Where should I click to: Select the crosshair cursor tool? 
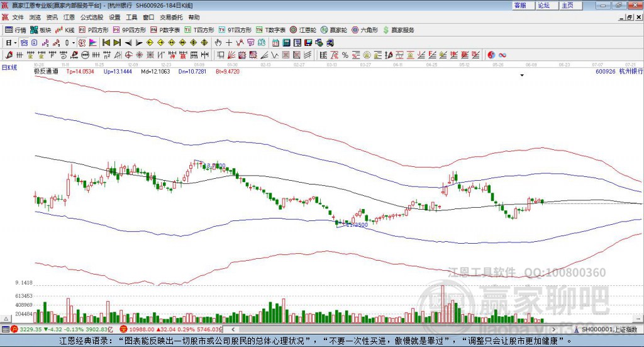point(229,43)
